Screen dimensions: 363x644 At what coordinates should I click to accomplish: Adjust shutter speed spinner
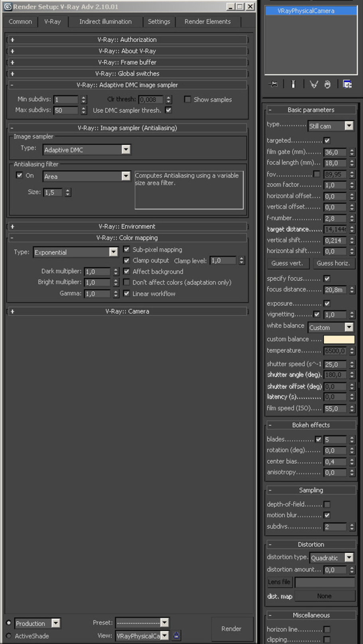[352, 364]
